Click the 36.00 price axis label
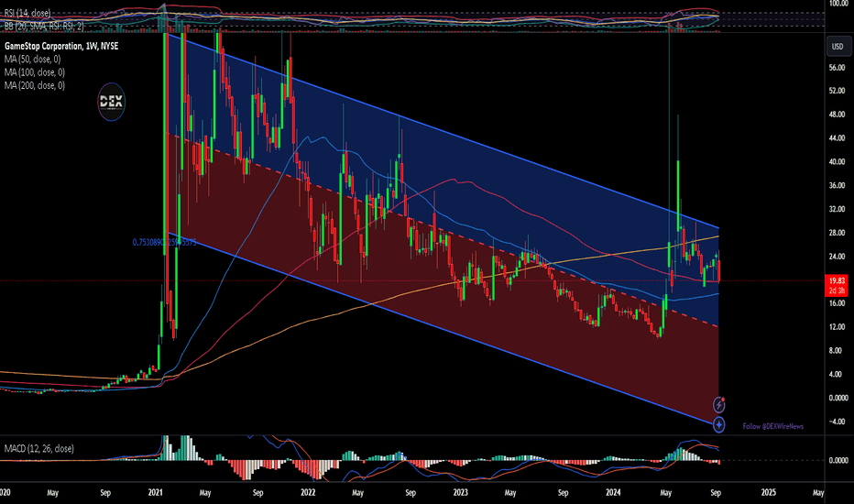This screenshot has height=504, width=854. coord(837,185)
